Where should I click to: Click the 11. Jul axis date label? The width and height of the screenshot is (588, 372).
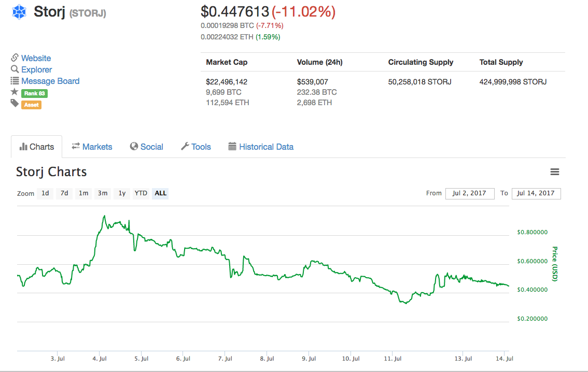(393, 359)
